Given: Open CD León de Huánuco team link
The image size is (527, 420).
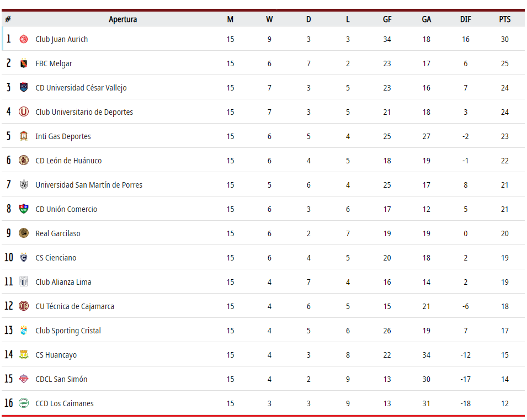Looking at the screenshot, I should pos(68,161).
